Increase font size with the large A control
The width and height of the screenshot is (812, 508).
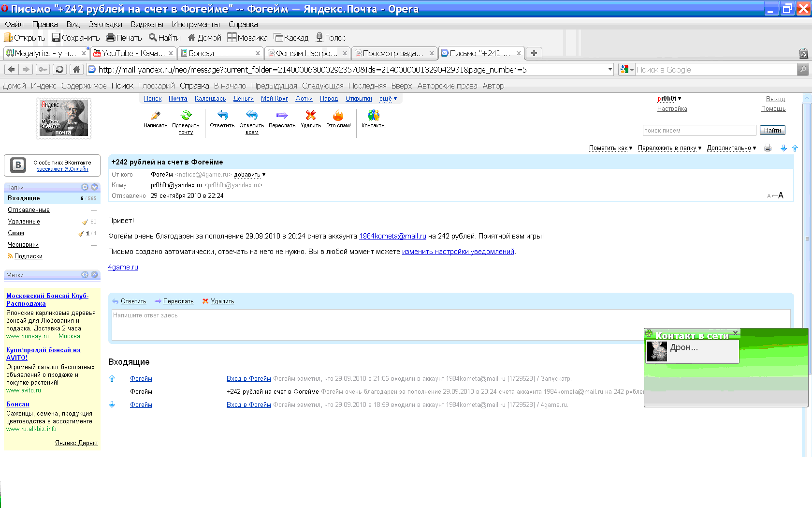[781, 195]
